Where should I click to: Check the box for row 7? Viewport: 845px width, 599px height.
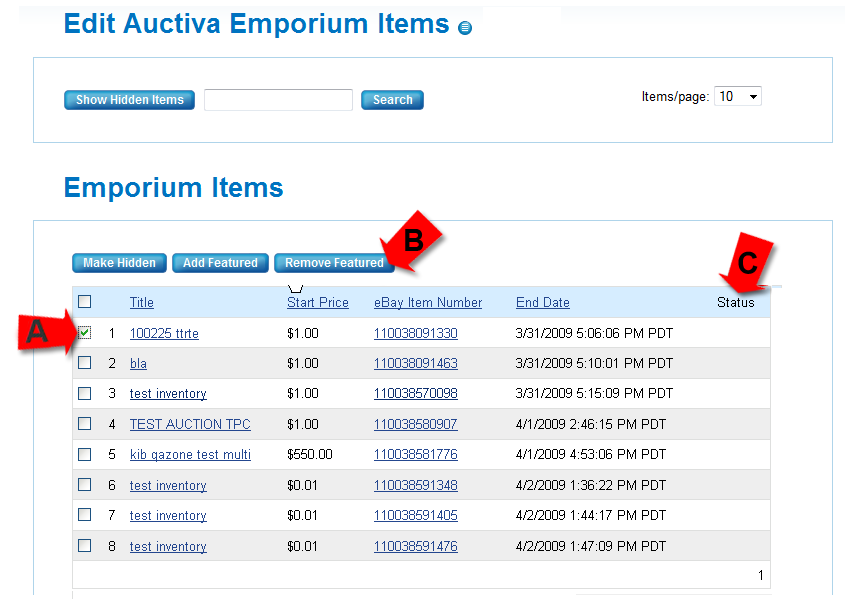point(85,515)
